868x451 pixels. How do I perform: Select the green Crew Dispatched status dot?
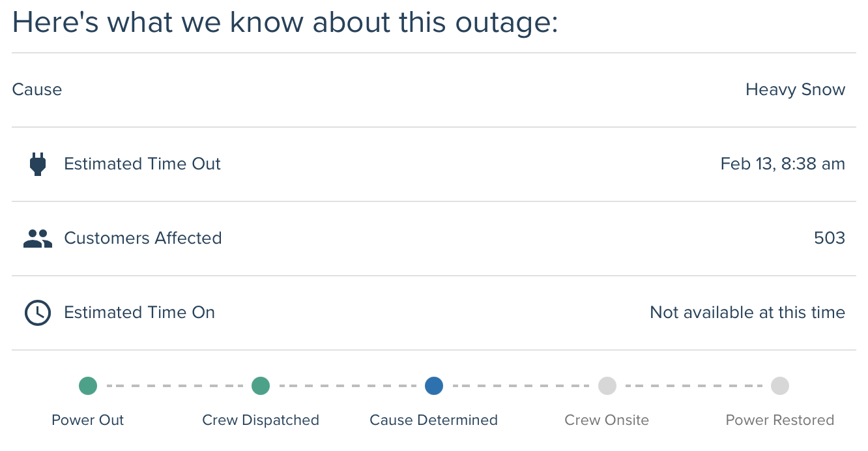(261, 386)
